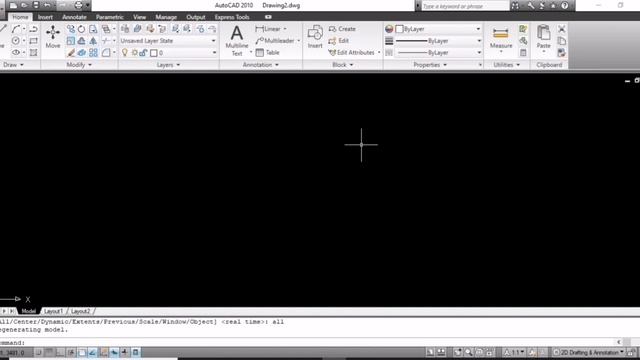The height and width of the screenshot is (360, 640).
Task: Click the Multiline Text tool
Action: click(x=237, y=40)
